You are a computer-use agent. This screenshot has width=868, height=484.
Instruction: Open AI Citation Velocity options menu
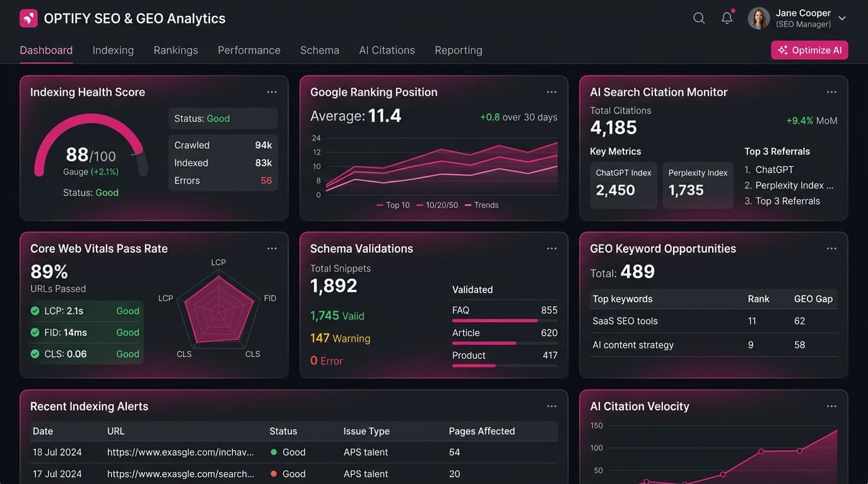pos(831,406)
